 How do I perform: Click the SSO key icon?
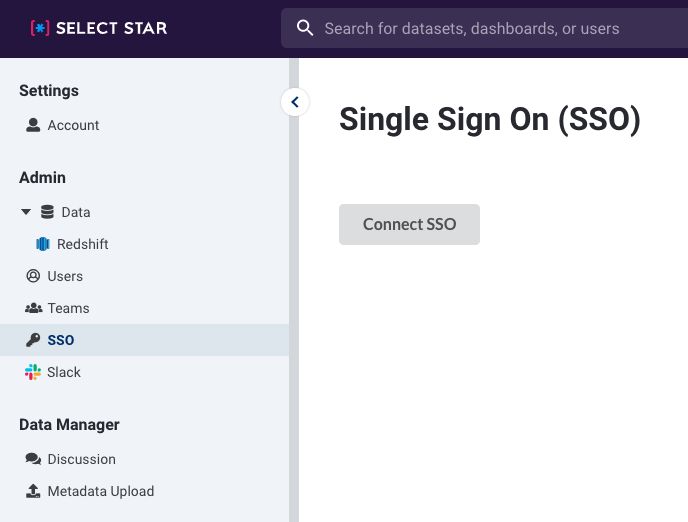(33, 340)
